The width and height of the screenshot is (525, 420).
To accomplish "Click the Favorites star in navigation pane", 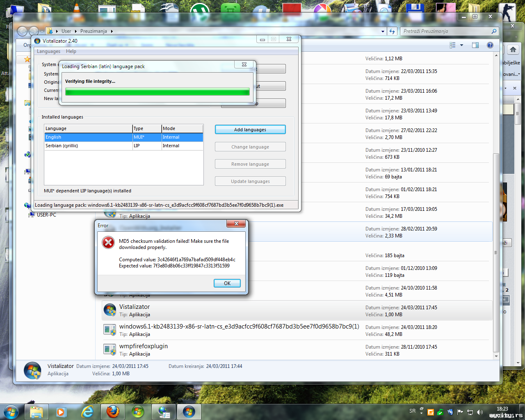I will pyautogui.click(x=27, y=59).
